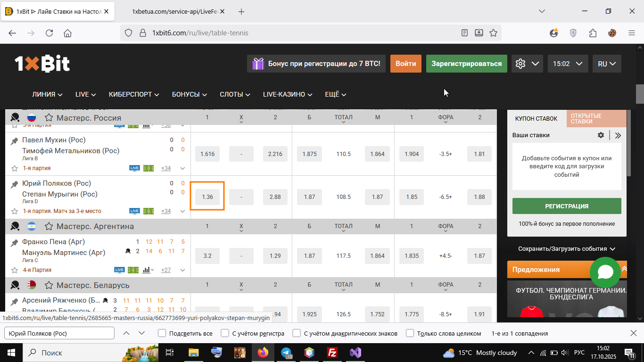
Task: Toggle reader view in address bar
Action: [x=464, y=33]
